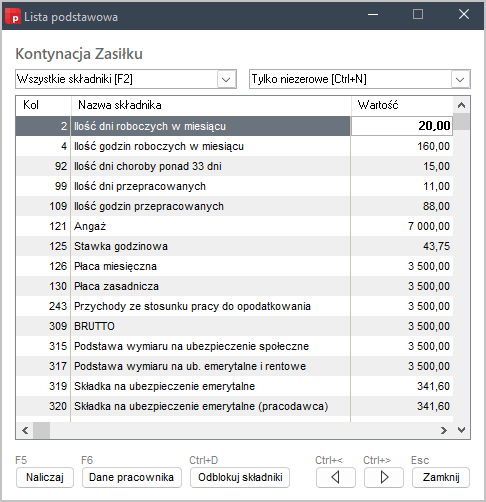This screenshot has width=486, height=502.
Task: Click the Zamknij button
Action: [441, 477]
